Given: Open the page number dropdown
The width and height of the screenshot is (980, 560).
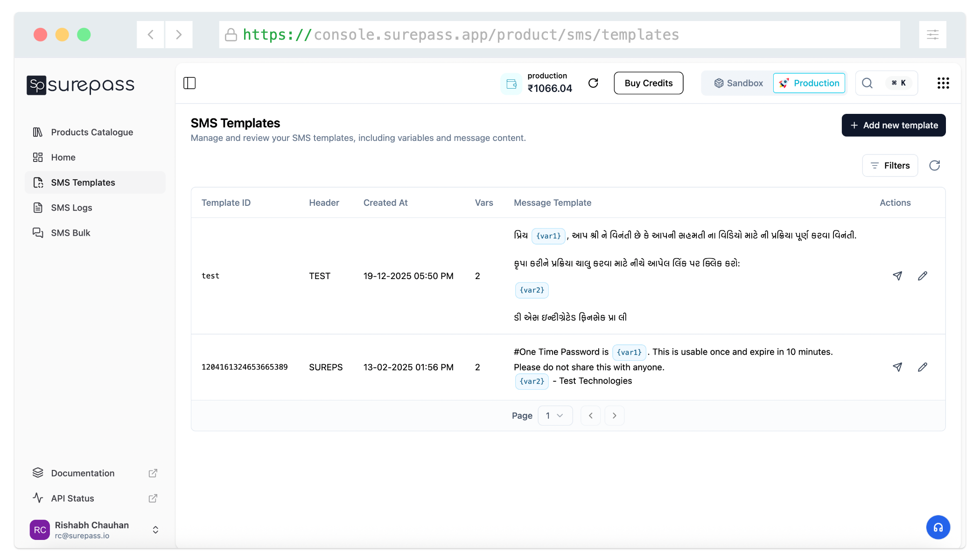Looking at the screenshot, I should point(555,415).
